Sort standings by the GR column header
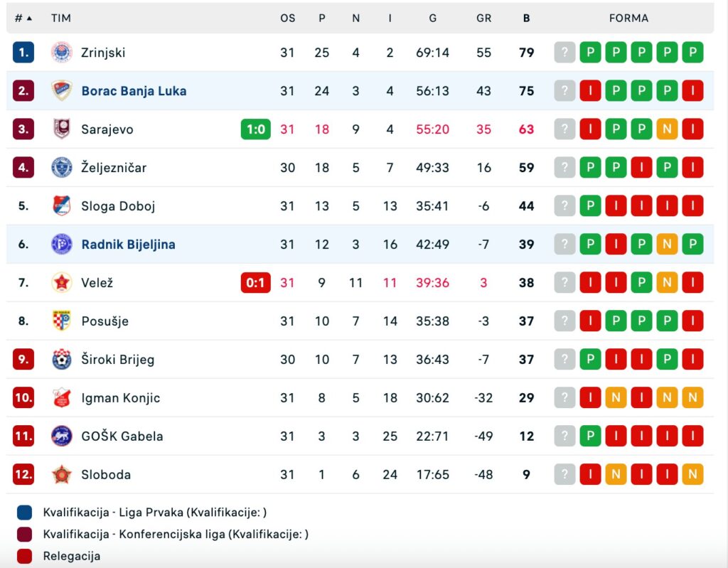 pos(483,18)
